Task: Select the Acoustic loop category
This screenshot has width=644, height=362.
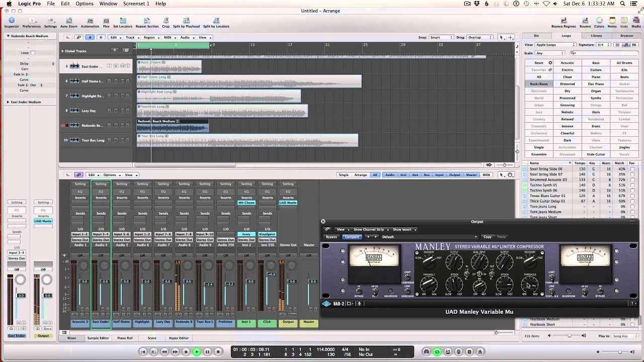Action: tap(568, 63)
